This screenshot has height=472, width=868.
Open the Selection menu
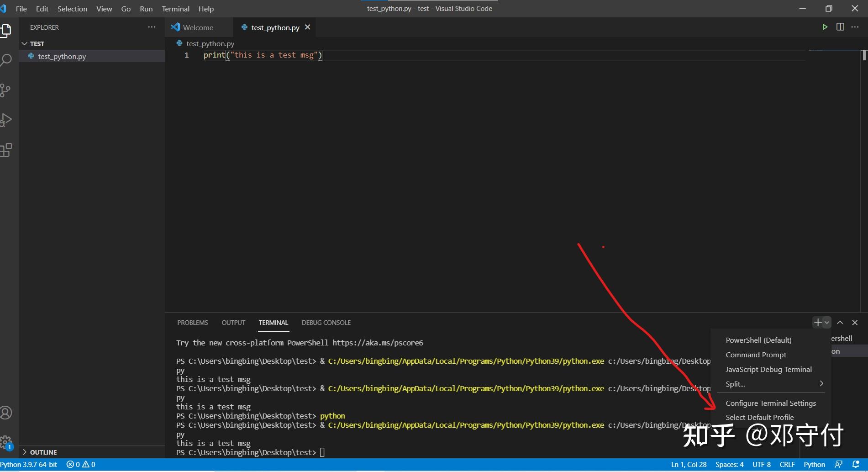click(72, 9)
